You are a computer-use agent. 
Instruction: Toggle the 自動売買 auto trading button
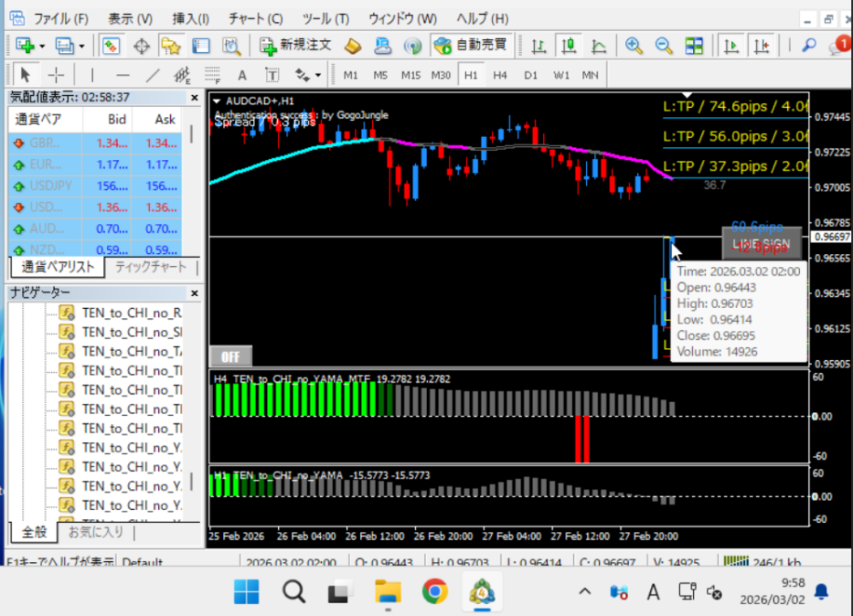[x=474, y=46]
